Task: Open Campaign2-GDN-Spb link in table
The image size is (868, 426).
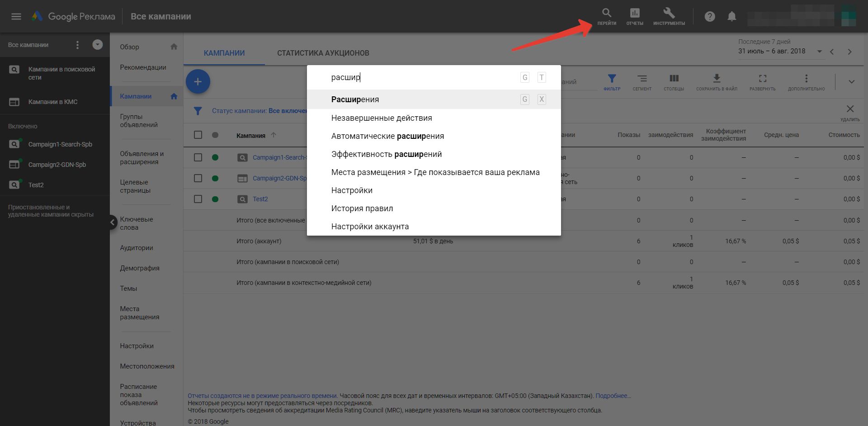Action: click(x=280, y=178)
